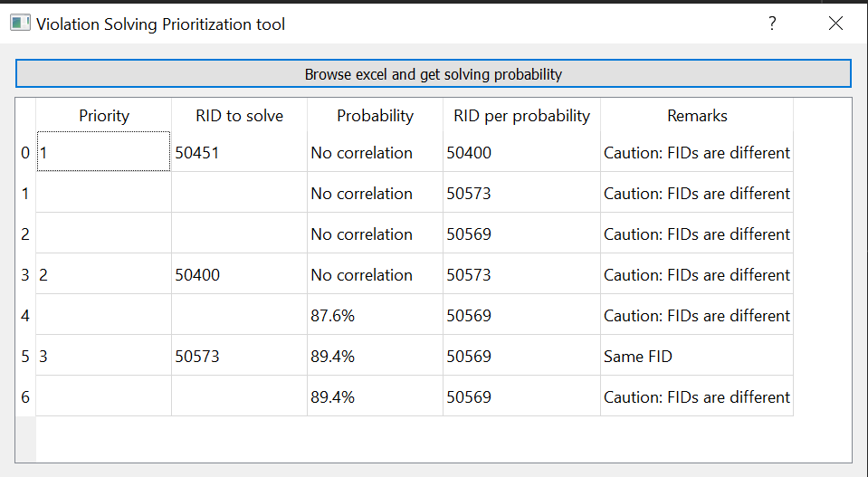
Task: Click RID per probability 50569 in row 4
Action: [521, 315]
